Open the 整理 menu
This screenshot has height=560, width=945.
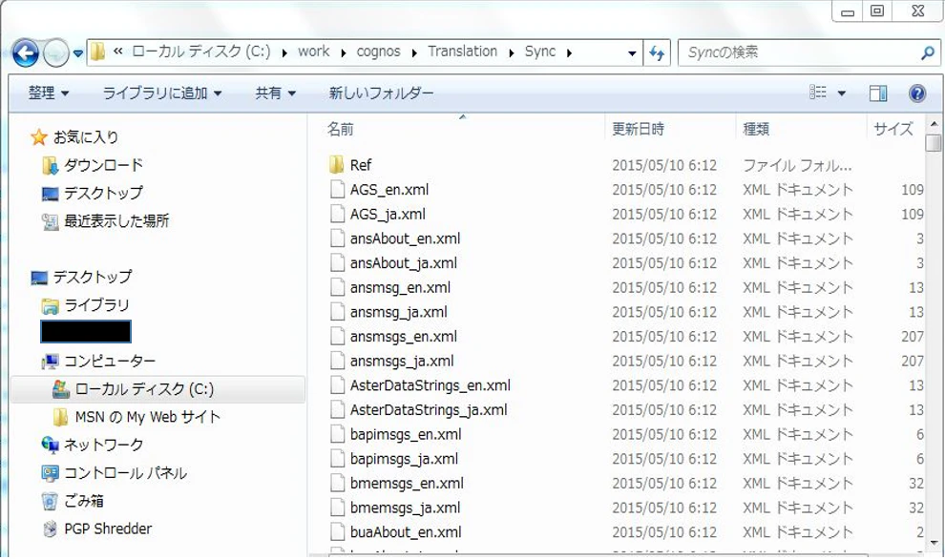pos(49,93)
